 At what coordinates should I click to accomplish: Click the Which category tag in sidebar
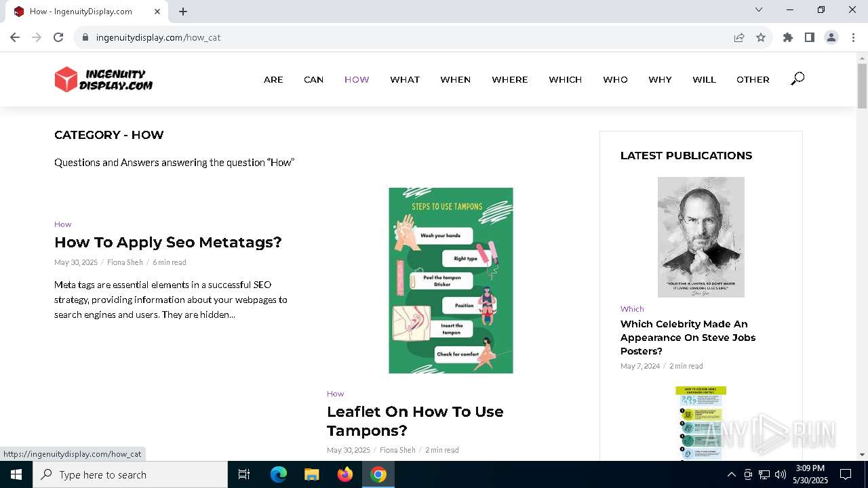click(x=632, y=309)
